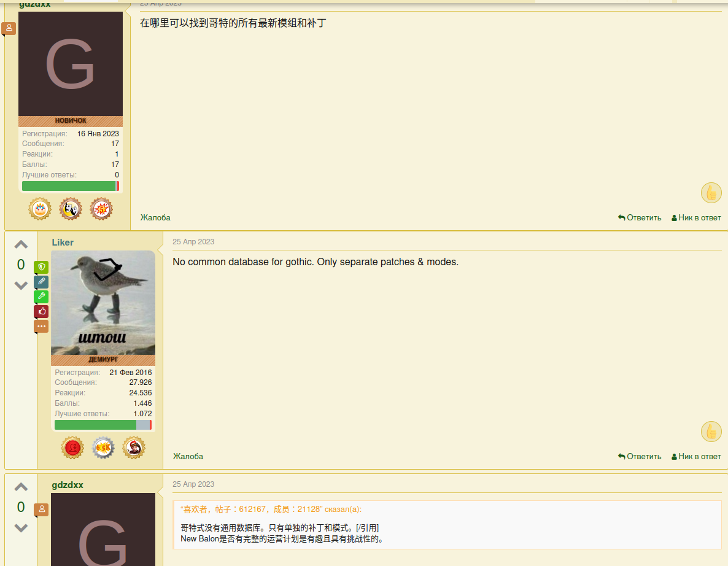Click the Chinese text of first post
The height and width of the screenshot is (566, 728).
[x=233, y=23]
